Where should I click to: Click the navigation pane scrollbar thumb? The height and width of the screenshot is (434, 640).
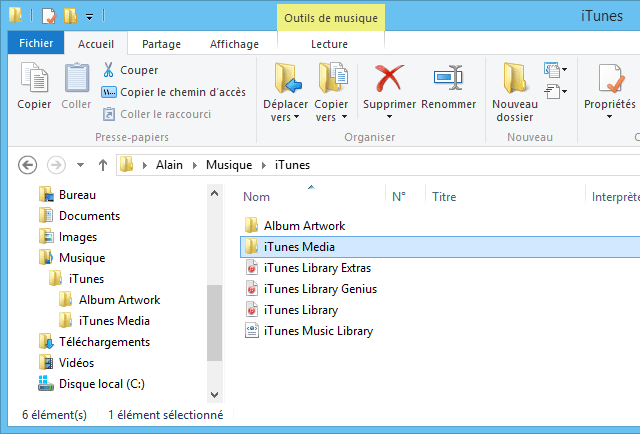point(215,323)
